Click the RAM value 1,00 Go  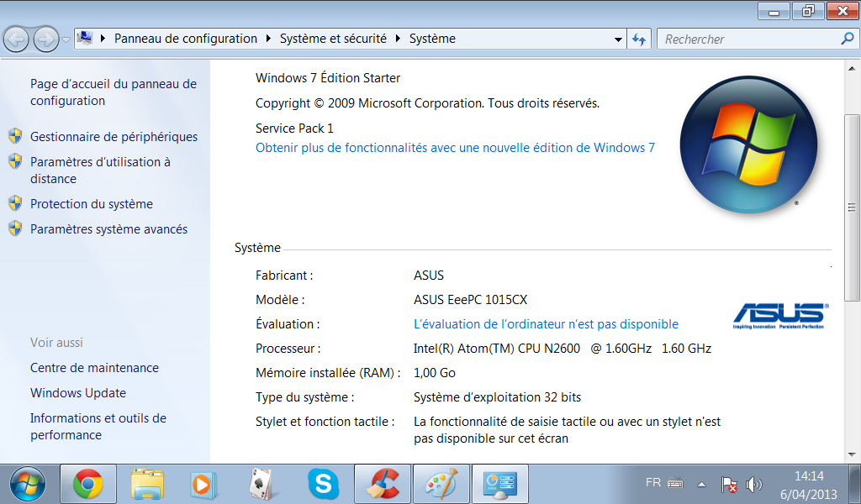click(x=435, y=373)
